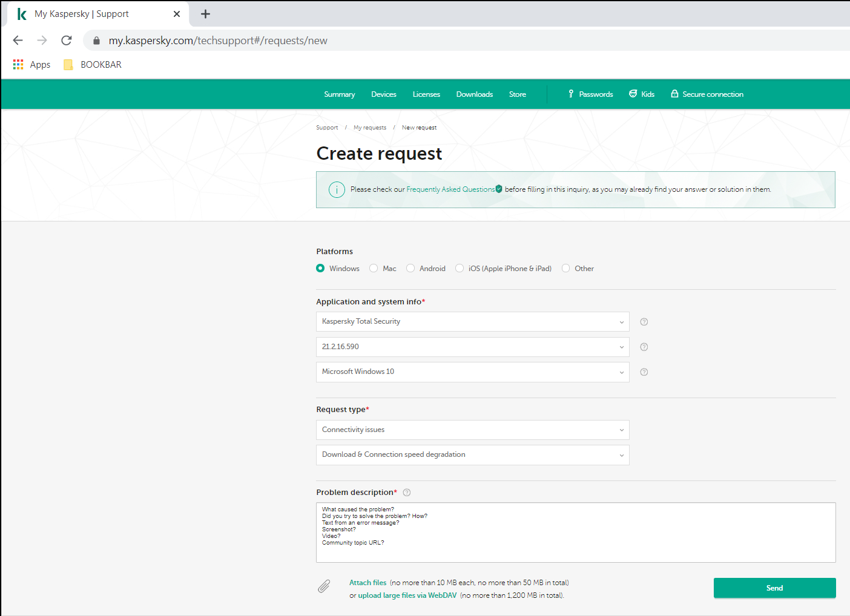Open the Kids section
Screen dimensions: 850x616
pyautogui.click(x=642, y=94)
